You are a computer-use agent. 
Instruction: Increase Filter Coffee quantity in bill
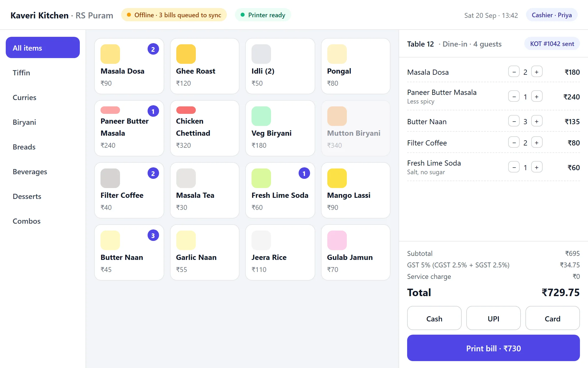[x=537, y=143]
